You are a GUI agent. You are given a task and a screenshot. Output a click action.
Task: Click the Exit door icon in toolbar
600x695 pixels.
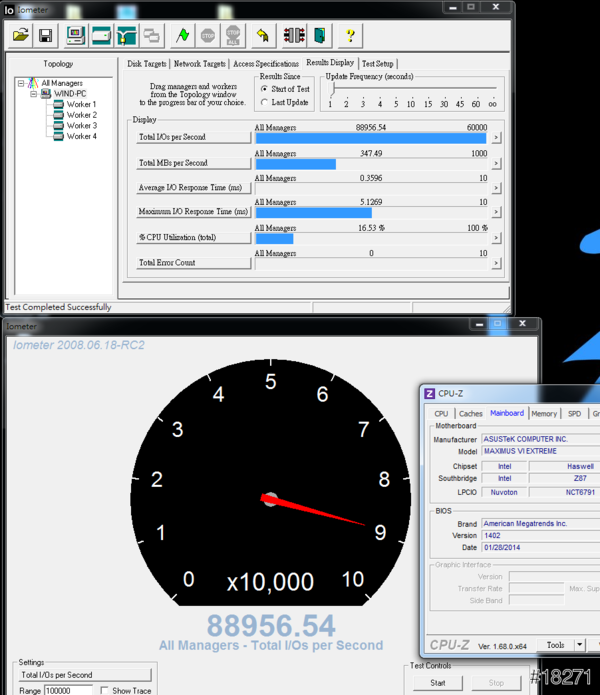318,35
